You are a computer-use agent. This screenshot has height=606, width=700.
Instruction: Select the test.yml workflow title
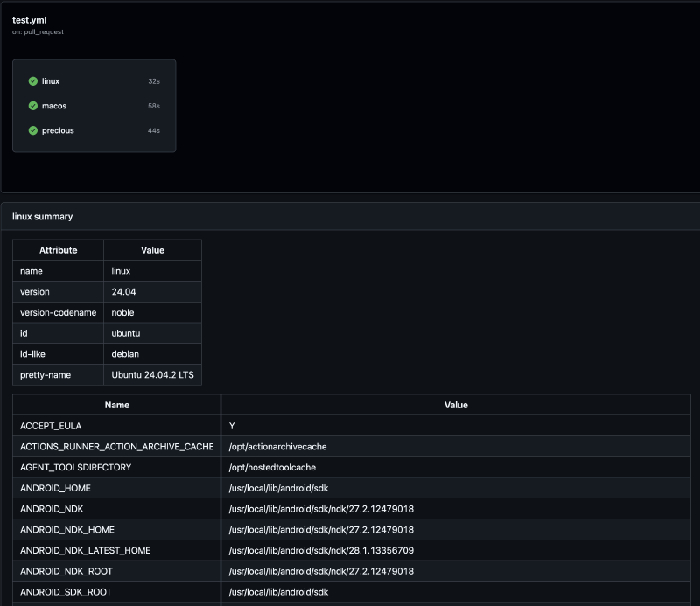[x=29, y=19]
